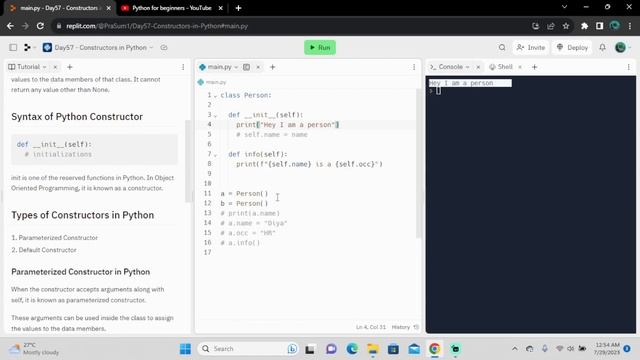Screen dimensions: 640x360
Task: Open a new browser tab
Action: (238, 8)
